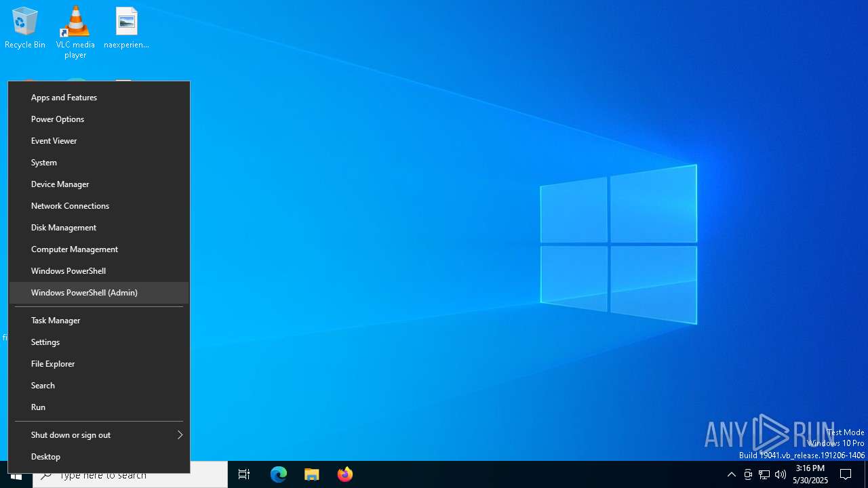Expand Shut down or sign out submenu

(99, 435)
